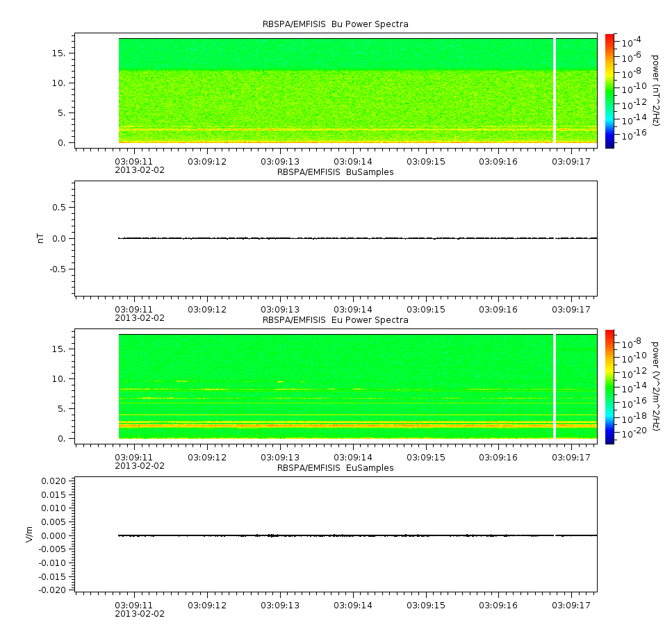Image resolution: width=672 pixels, height=625 pixels.
Task: Click the V/m axis label on EuSamples
Action: (29, 534)
